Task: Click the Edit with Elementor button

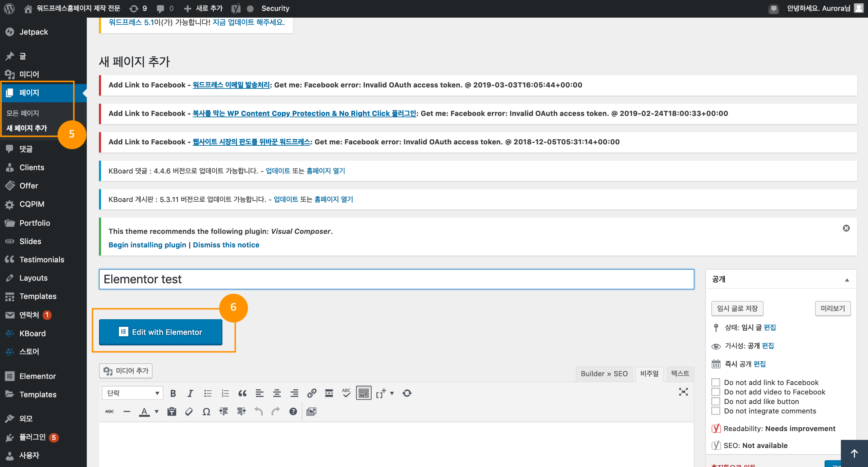Action: (161, 332)
